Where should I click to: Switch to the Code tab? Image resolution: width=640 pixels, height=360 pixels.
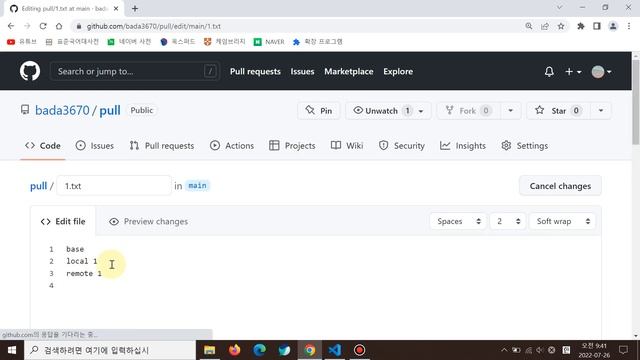pos(43,146)
